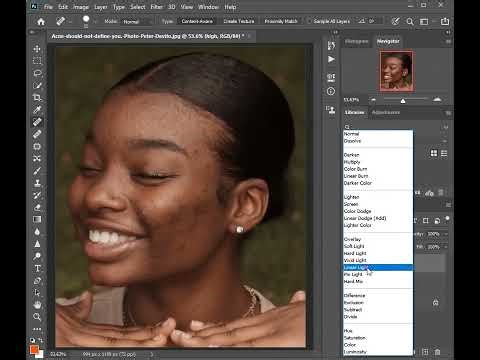Open the layer Fill dropdown arrow
Screen dimensions: 480x360
coord(446,247)
